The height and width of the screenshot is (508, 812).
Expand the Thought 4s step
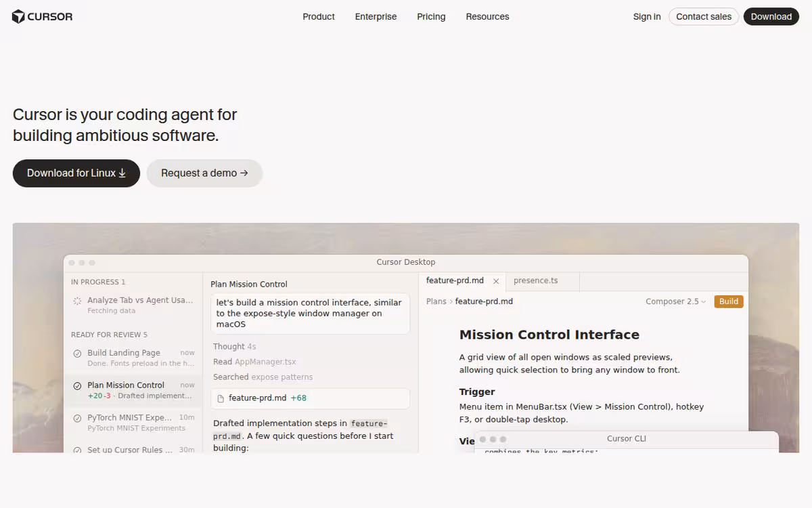(x=234, y=346)
